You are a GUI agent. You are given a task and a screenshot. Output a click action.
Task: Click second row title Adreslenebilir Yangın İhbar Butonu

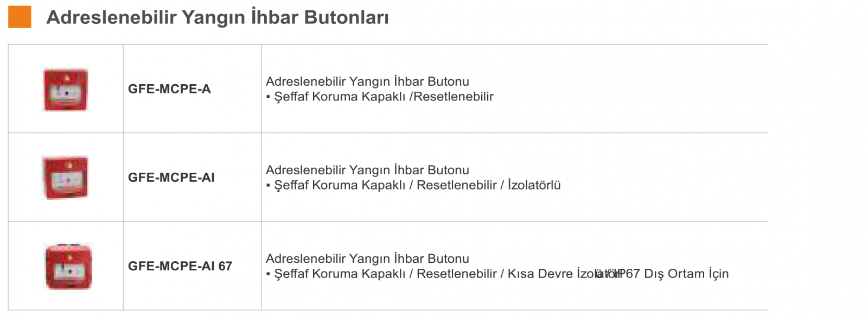(367, 170)
